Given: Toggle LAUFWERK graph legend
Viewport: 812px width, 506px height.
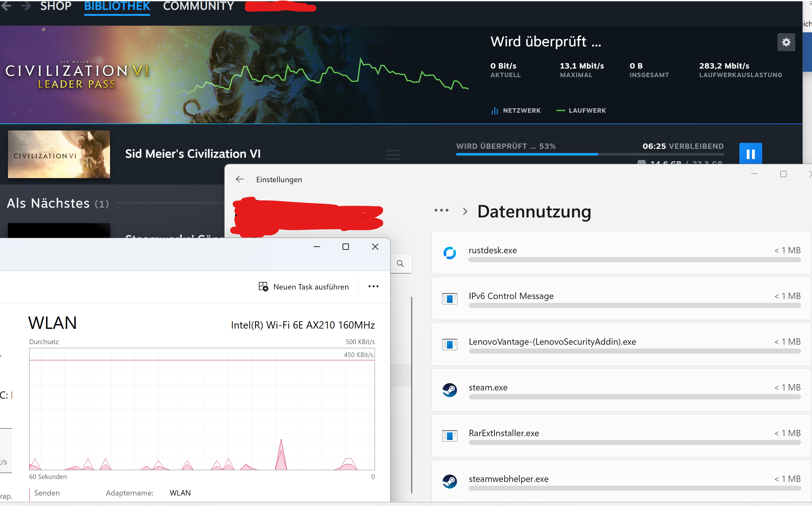Looking at the screenshot, I should pyautogui.click(x=581, y=110).
